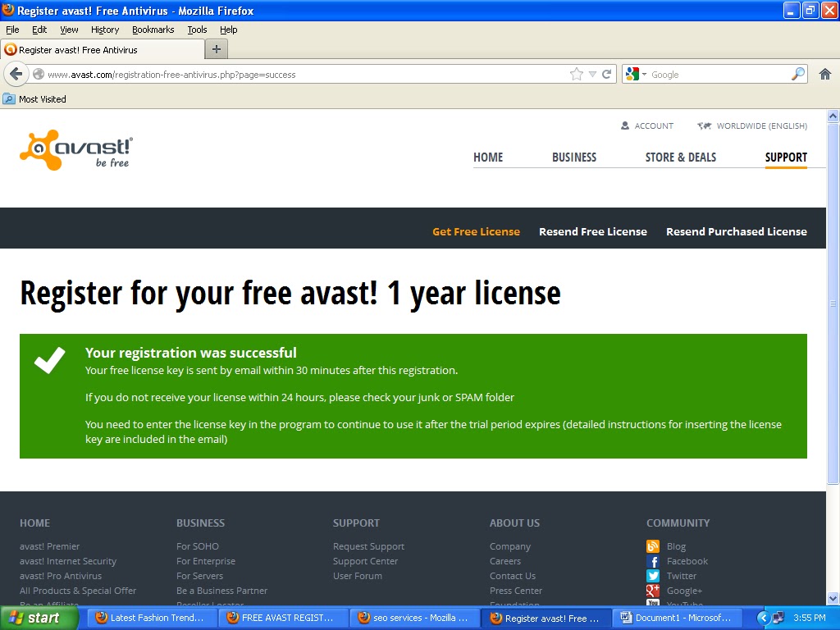Open Support Center footer link
The height and width of the screenshot is (630, 840).
click(x=365, y=561)
